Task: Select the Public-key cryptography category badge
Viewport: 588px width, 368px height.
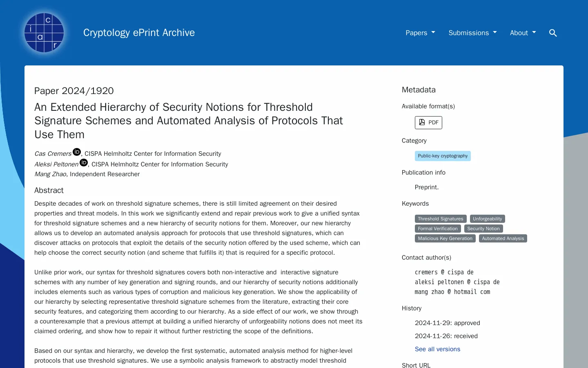Action: tap(443, 156)
